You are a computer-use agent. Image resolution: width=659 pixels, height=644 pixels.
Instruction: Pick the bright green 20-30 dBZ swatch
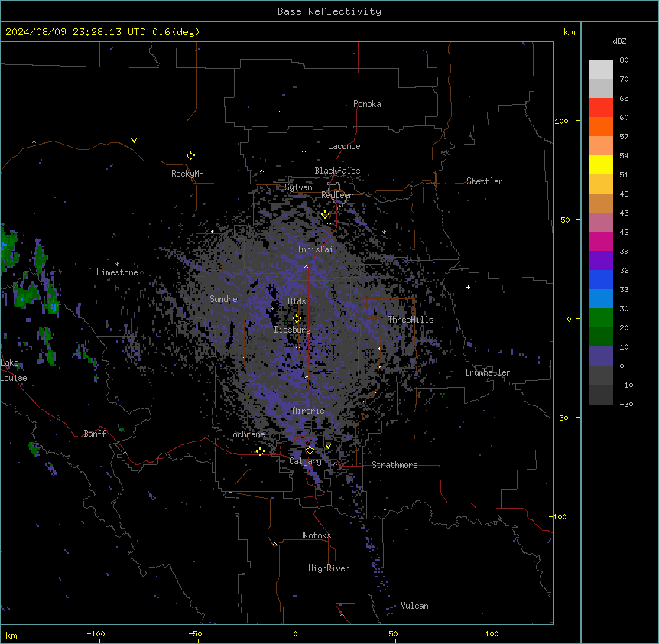tap(601, 318)
